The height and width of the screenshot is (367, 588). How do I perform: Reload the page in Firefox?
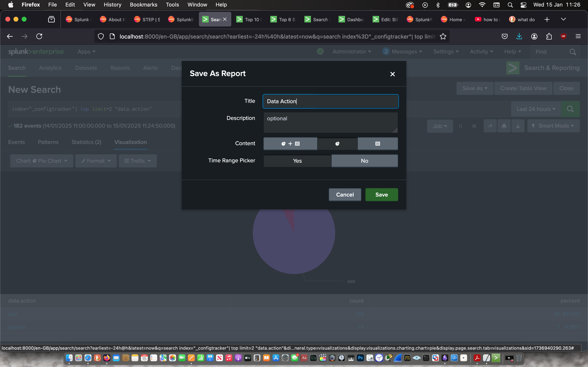tap(39, 36)
